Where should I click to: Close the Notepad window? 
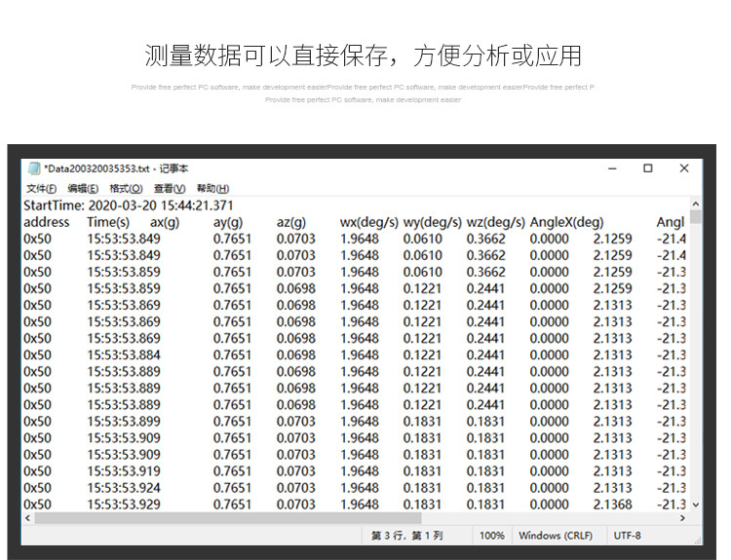click(x=684, y=168)
